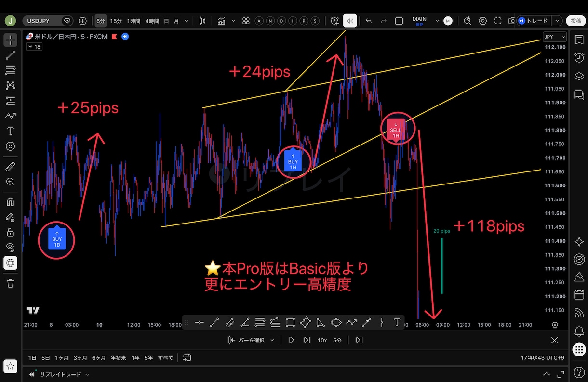Delete drawings with the trash icon
Screen dimensions: 588x382
click(x=10, y=283)
